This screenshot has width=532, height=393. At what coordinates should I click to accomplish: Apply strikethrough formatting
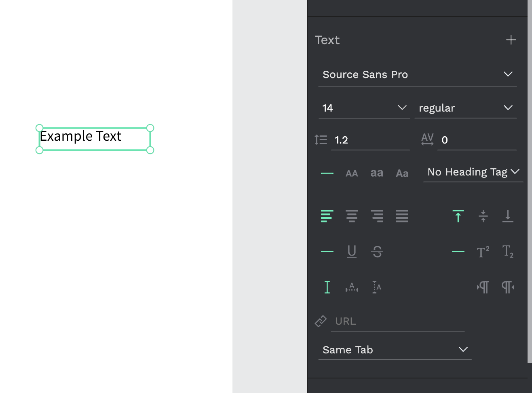coord(377,251)
